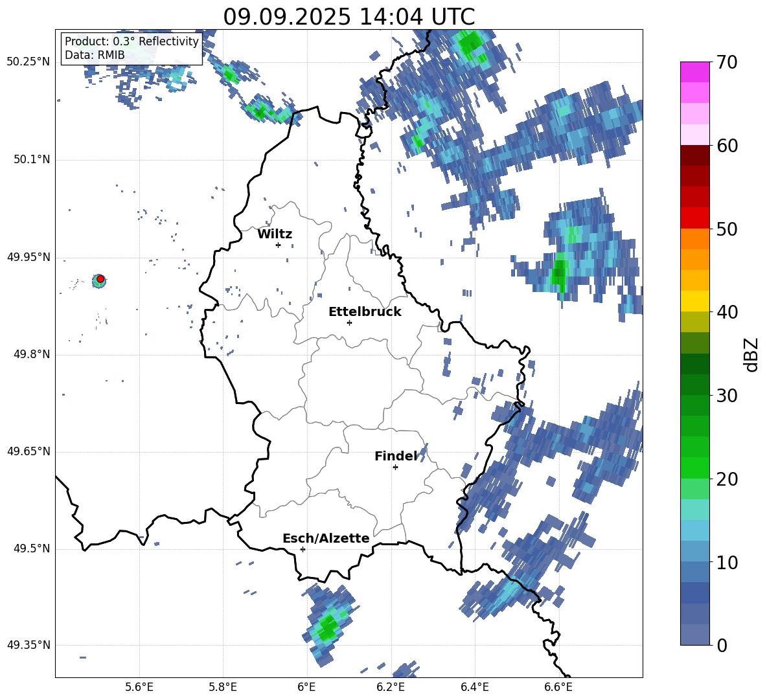
Task: Click the latitude label 50.1°N
Action: point(31,160)
